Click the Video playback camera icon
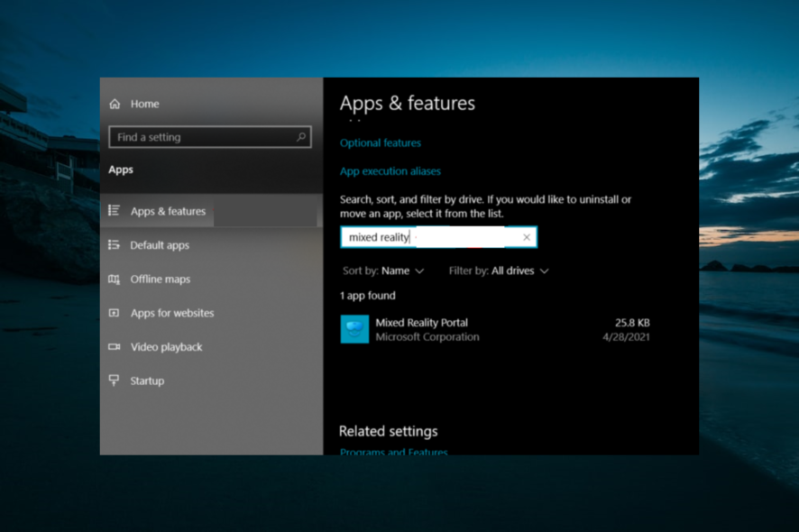 point(115,347)
